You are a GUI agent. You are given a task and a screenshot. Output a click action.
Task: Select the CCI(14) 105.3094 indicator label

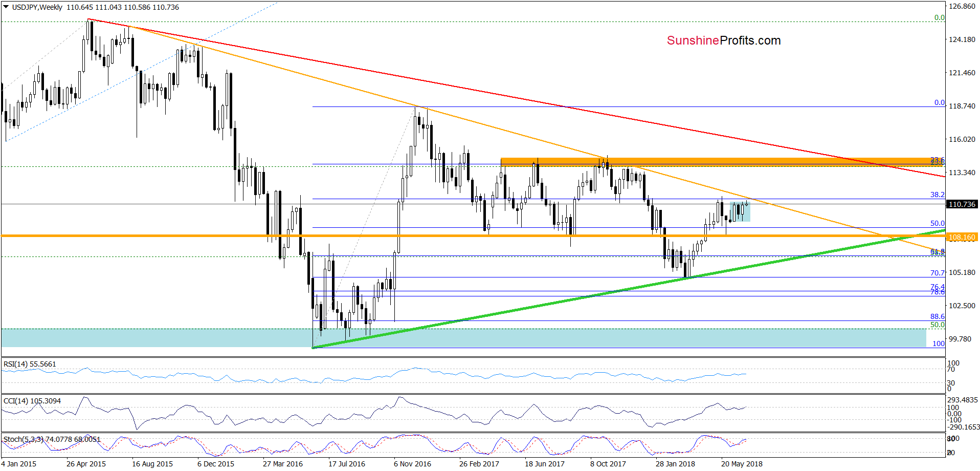point(32,401)
